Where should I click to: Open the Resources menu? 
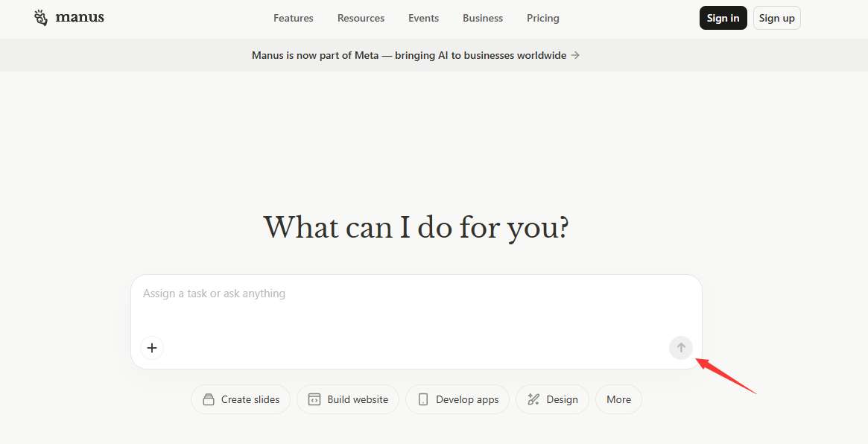tap(361, 18)
